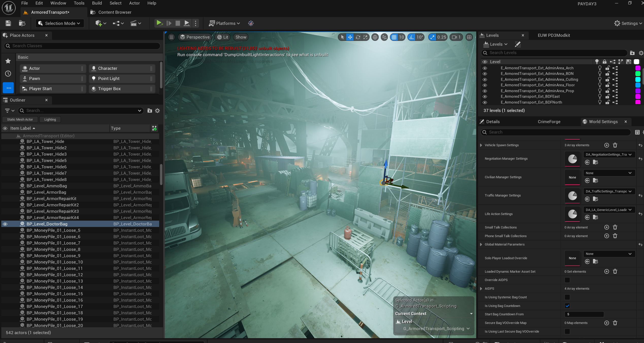
Task: Open the Actor menu
Action: (x=134, y=3)
